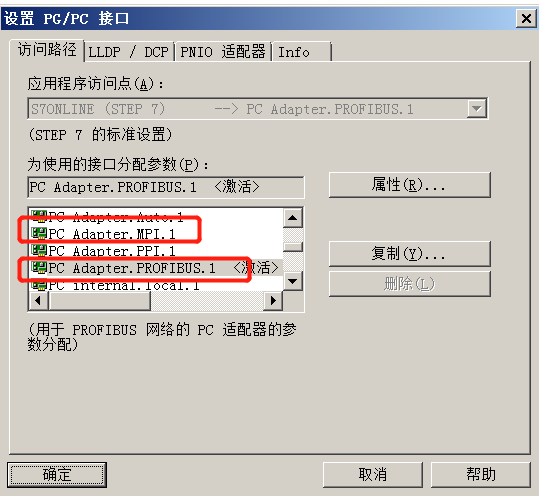
Task: Click horizontal scroll right arrow
Action: point(273,301)
